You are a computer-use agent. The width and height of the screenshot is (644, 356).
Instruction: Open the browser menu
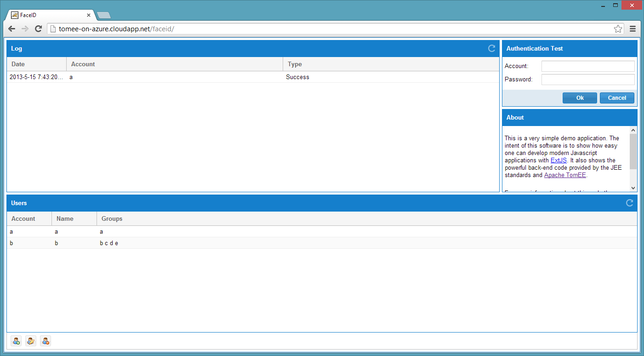click(x=633, y=29)
